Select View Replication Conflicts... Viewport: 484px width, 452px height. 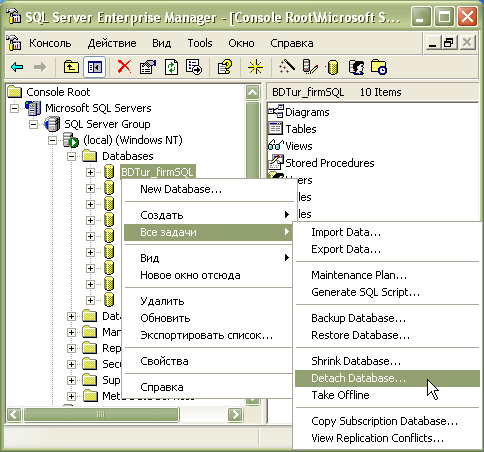(x=387, y=438)
